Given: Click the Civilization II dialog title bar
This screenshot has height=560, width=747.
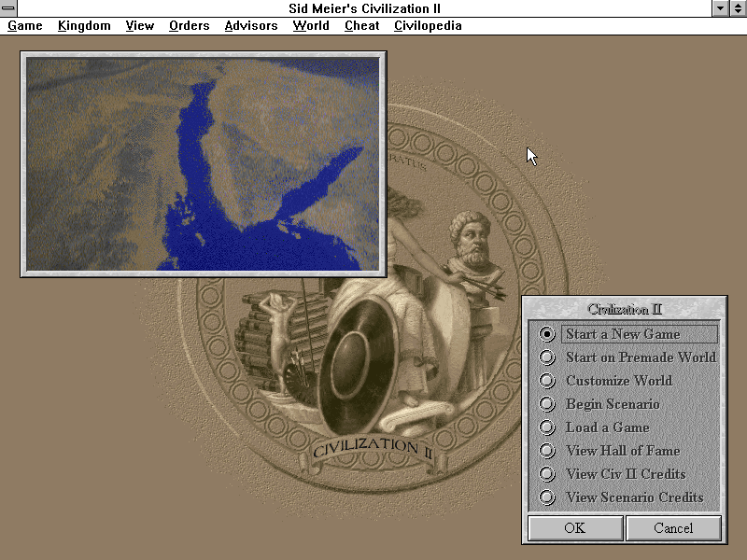Looking at the screenshot, I should tap(625, 310).
